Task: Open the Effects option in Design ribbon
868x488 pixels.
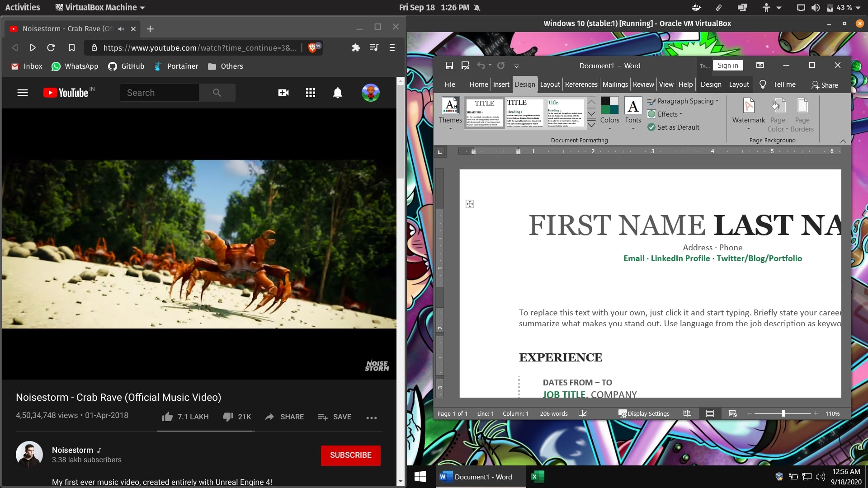Action: pos(665,114)
